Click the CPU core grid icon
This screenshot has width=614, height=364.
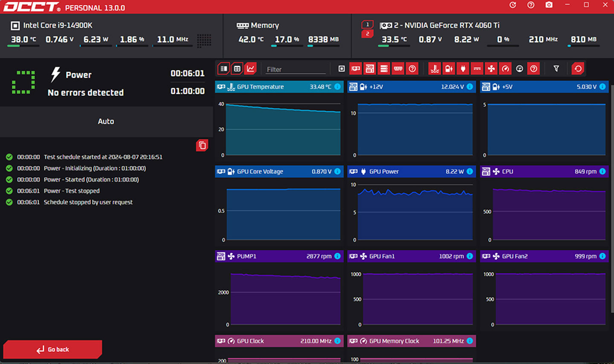pos(204,40)
